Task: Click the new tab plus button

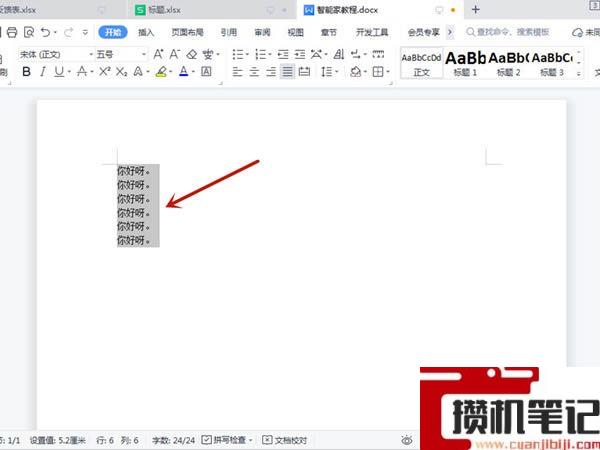Action: (476, 10)
